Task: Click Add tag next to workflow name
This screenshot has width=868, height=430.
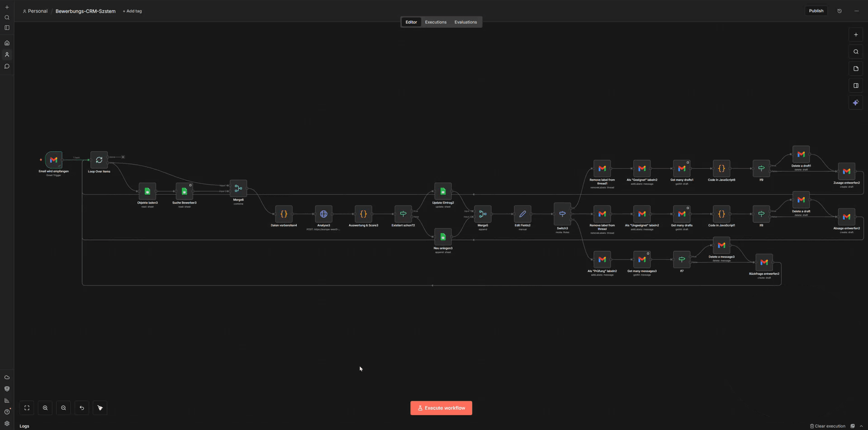Action: [132, 11]
